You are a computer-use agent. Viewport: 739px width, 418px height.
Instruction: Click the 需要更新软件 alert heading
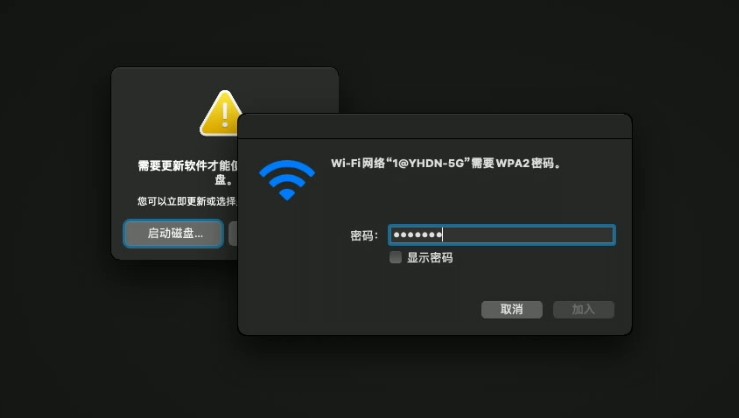(x=188, y=165)
